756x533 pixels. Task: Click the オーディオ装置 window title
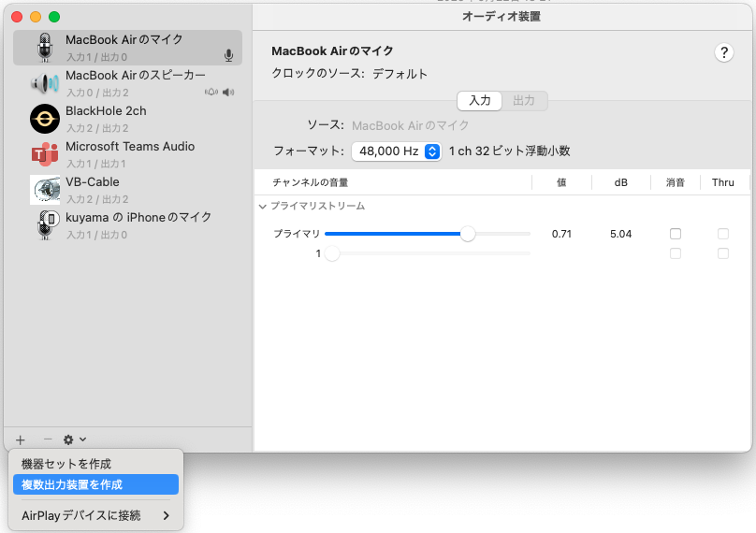tap(502, 17)
